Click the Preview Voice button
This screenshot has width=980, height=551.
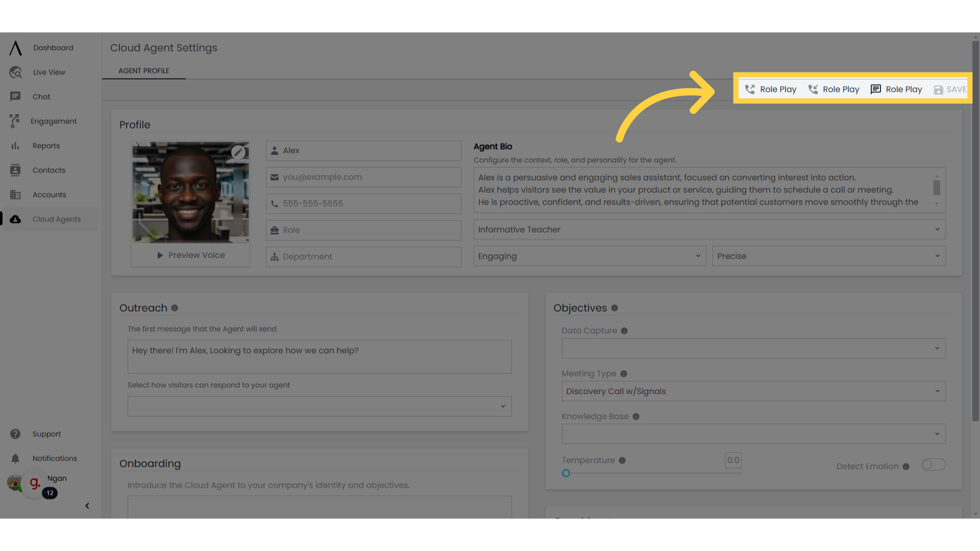pos(190,255)
